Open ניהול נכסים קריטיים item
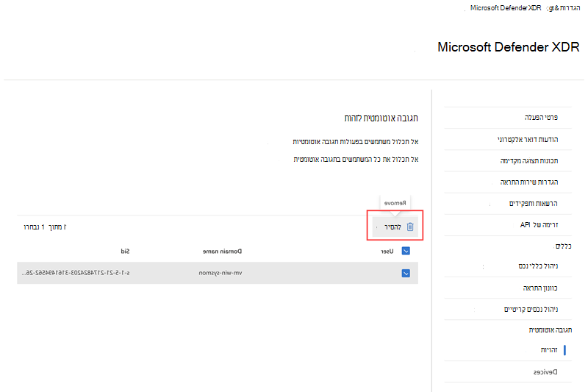The image size is (588, 392). pos(531,310)
